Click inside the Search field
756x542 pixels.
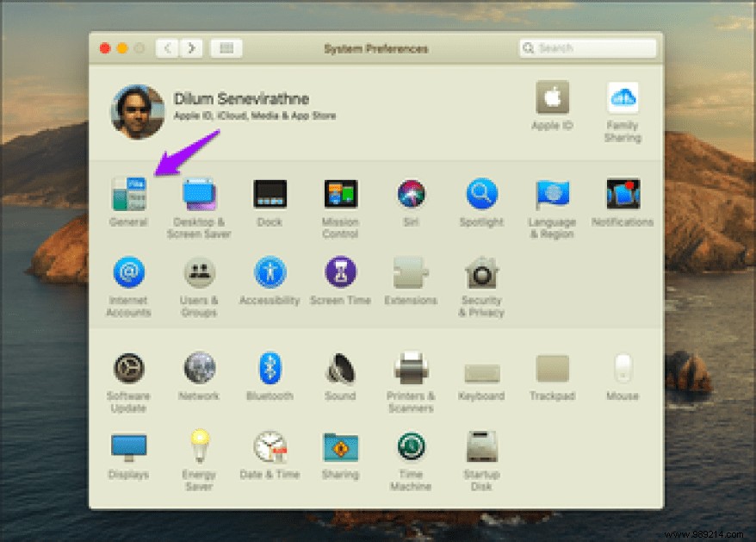(586, 48)
